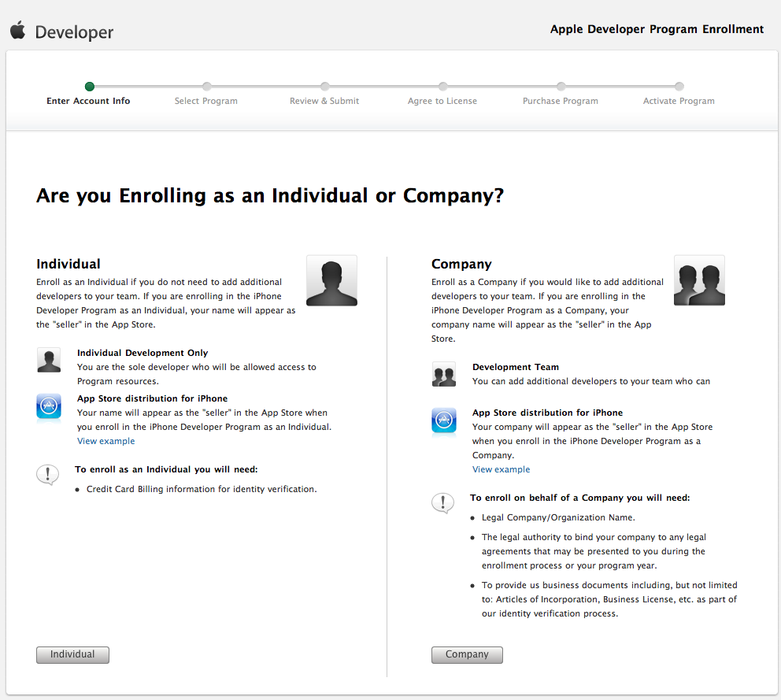Click the Apple logo in header

(x=17, y=31)
